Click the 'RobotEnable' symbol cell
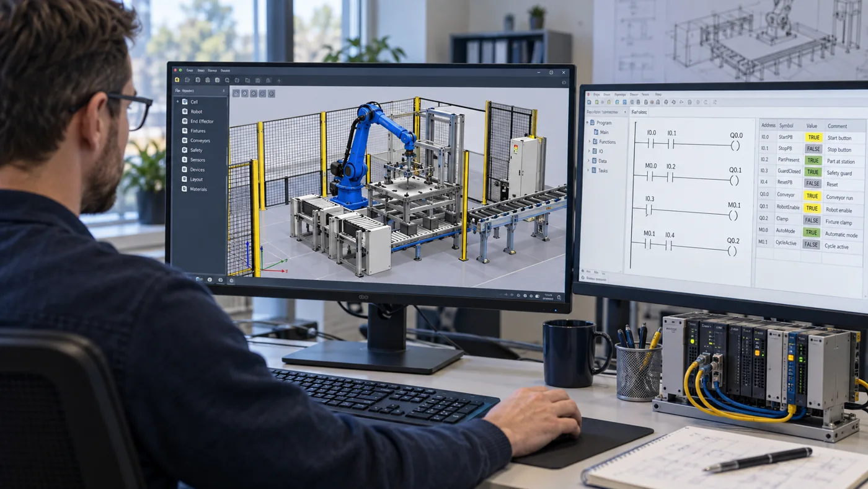868x489 pixels. (788, 207)
